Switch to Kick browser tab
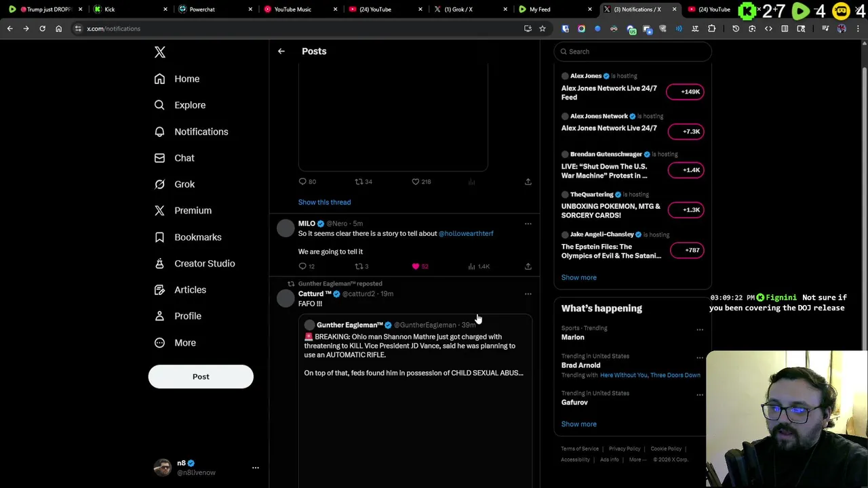 (x=129, y=9)
